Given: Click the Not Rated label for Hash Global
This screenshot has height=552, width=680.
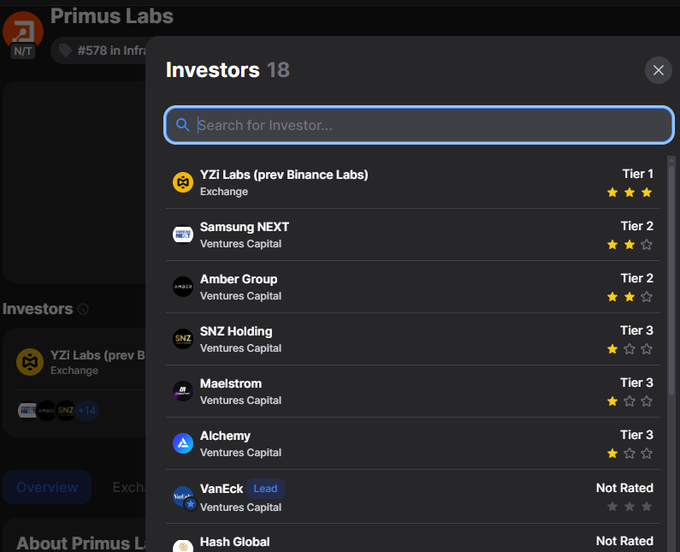Looking at the screenshot, I should click(624, 541).
